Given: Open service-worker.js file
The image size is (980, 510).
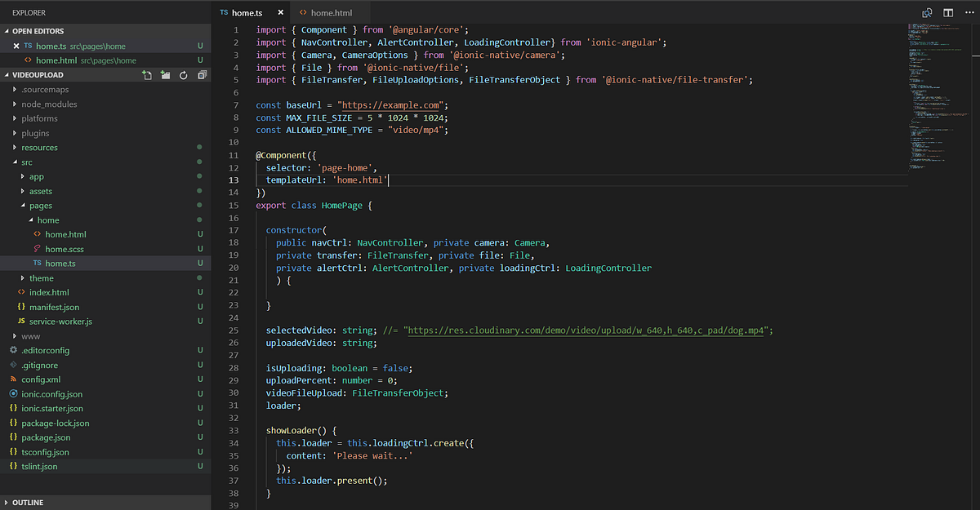Looking at the screenshot, I should click(x=105, y=322).
